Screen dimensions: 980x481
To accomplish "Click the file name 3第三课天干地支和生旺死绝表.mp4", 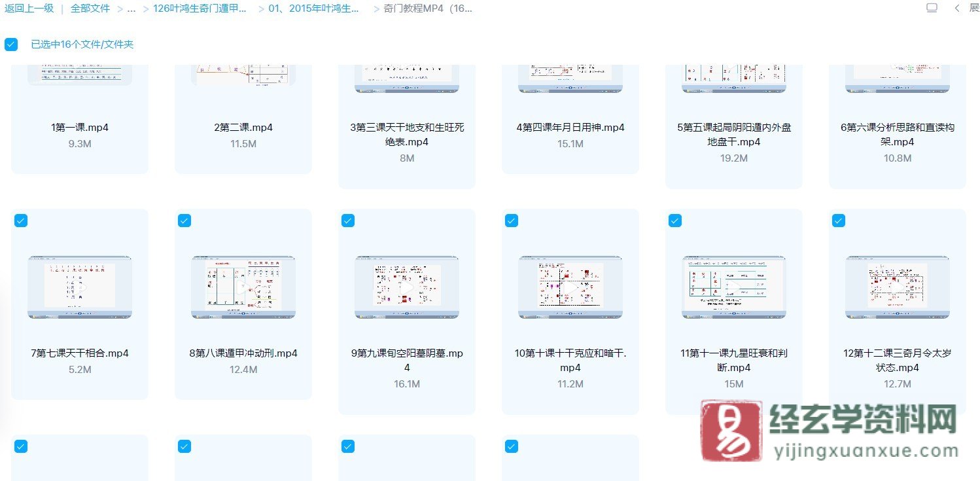I will 407,135.
